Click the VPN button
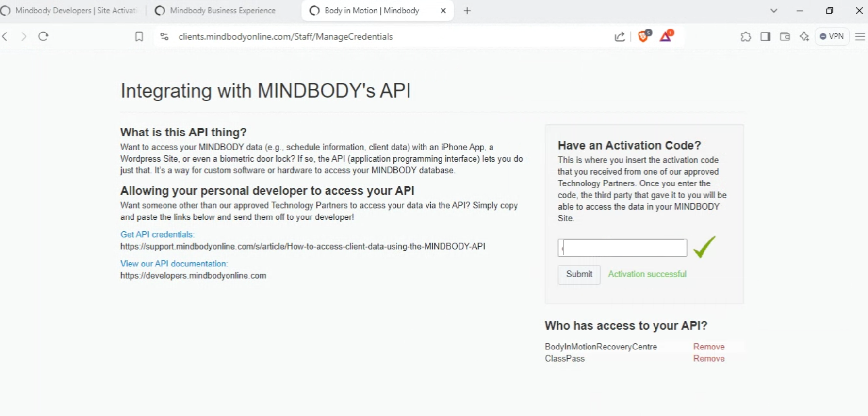This screenshot has width=868, height=416. 832,36
